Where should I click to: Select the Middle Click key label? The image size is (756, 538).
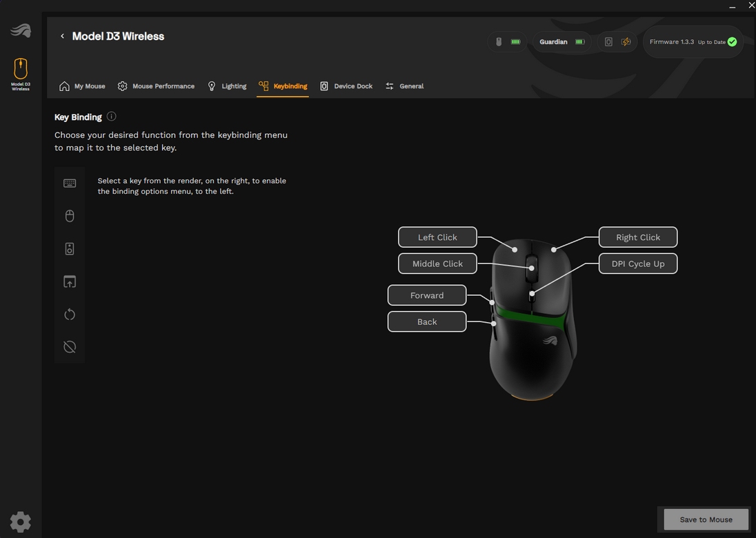click(437, 263)
